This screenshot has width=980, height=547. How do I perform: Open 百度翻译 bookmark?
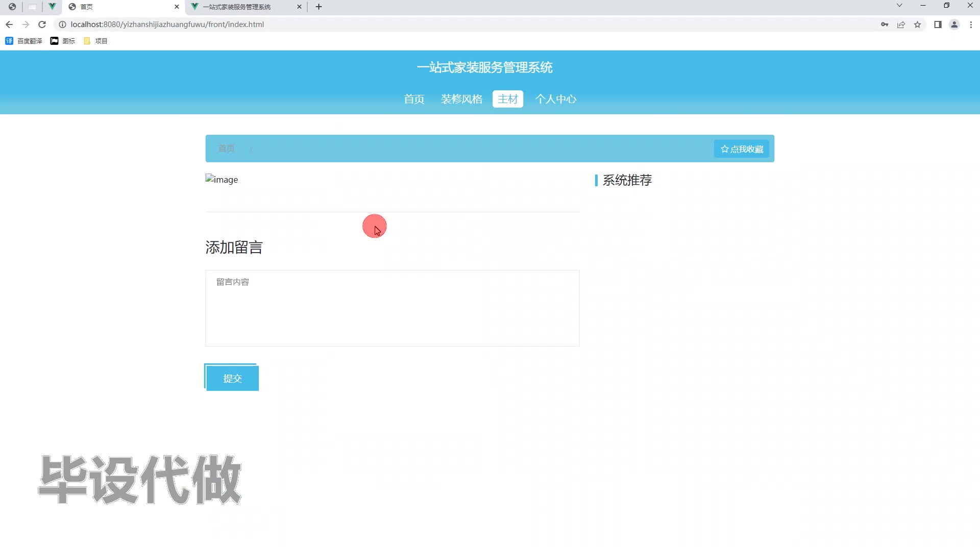click(23, 41)
